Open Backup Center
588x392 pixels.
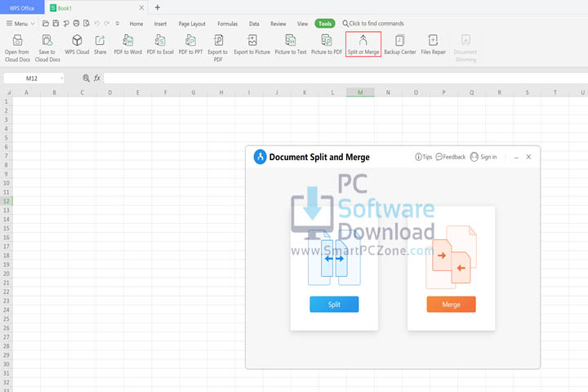pos(399,44)
